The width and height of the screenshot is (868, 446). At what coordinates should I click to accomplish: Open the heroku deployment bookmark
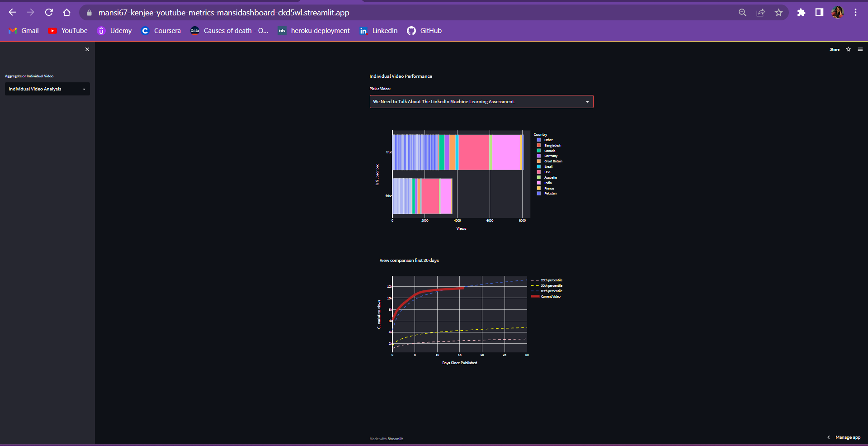pos(320,31)
